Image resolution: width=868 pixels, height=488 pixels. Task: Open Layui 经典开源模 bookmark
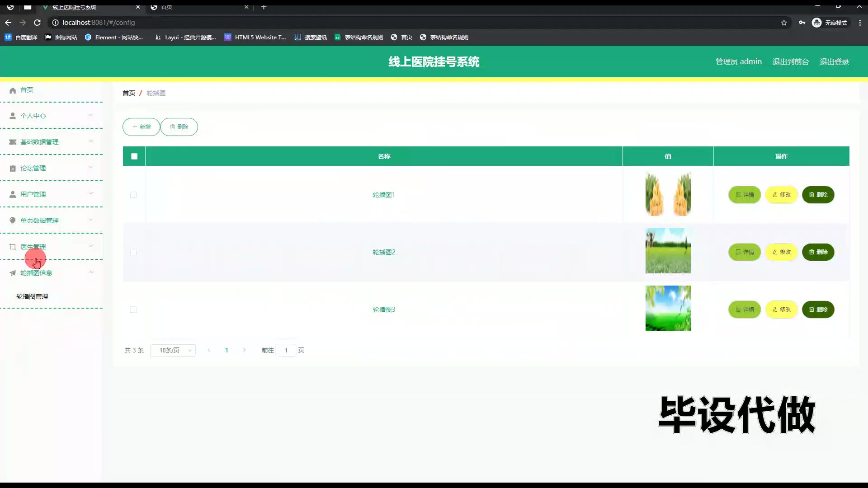[x=185, y=38]
